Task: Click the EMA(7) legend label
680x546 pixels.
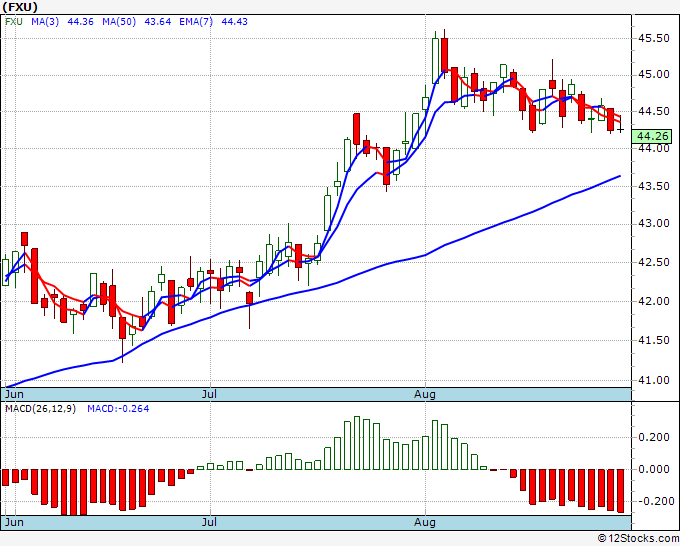Action: [196, 22]
